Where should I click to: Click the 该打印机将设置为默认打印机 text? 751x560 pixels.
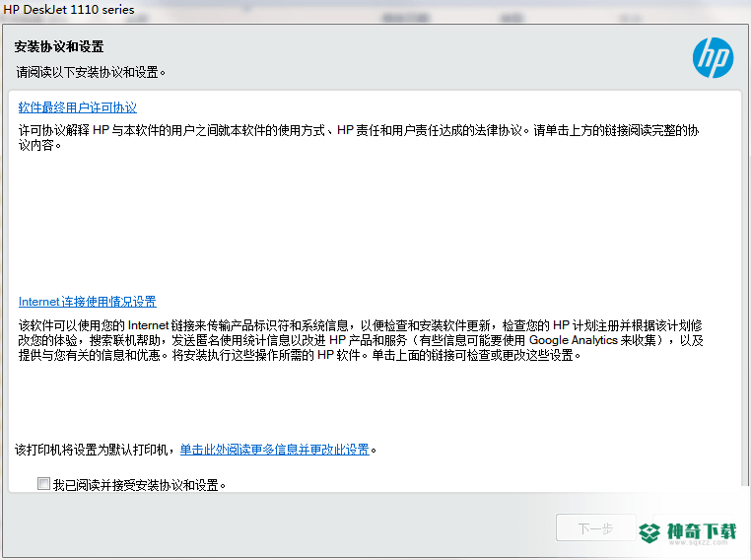tap(94, 450)
